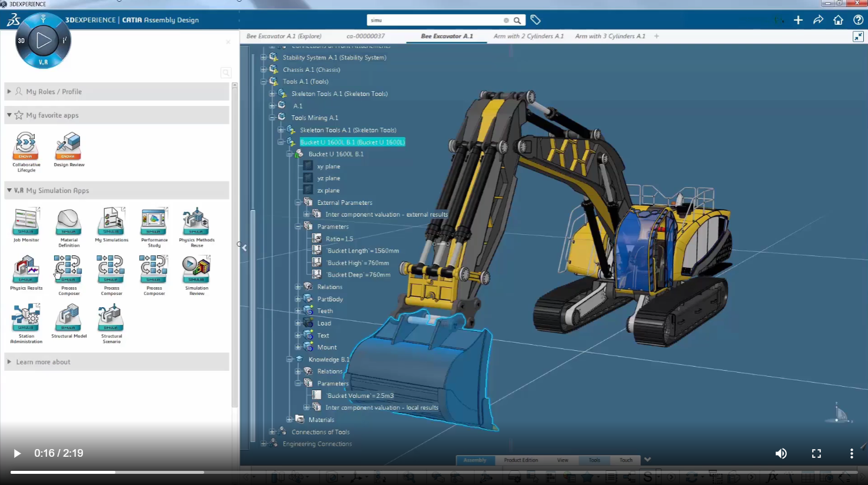Open the Touch toolbar tab
The width and height of the screenshot is (868, 485).
[x=626, y=460]
